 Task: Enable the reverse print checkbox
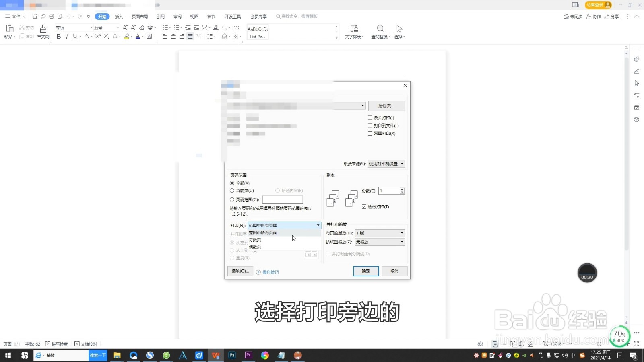370,118
